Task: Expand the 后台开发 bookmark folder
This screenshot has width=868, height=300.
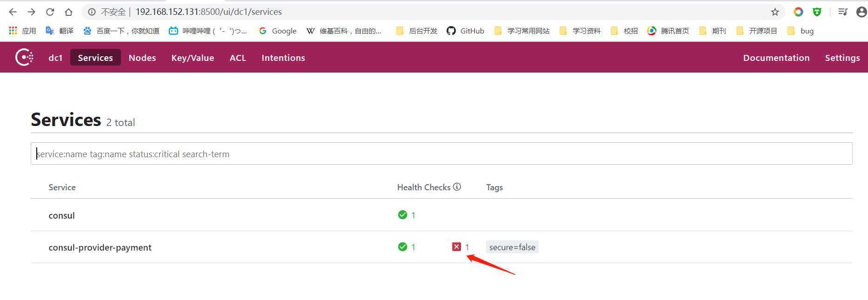Action: 416,31
